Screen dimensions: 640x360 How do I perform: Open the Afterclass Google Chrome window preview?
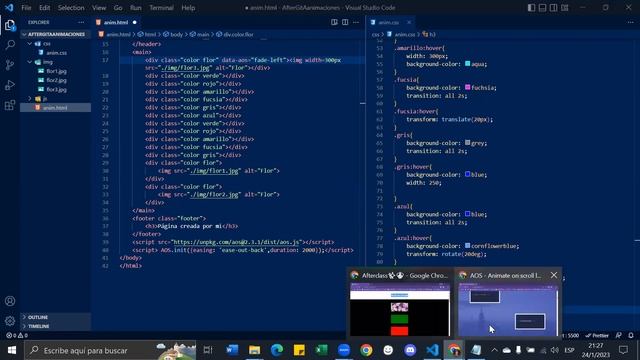(400, 303)
